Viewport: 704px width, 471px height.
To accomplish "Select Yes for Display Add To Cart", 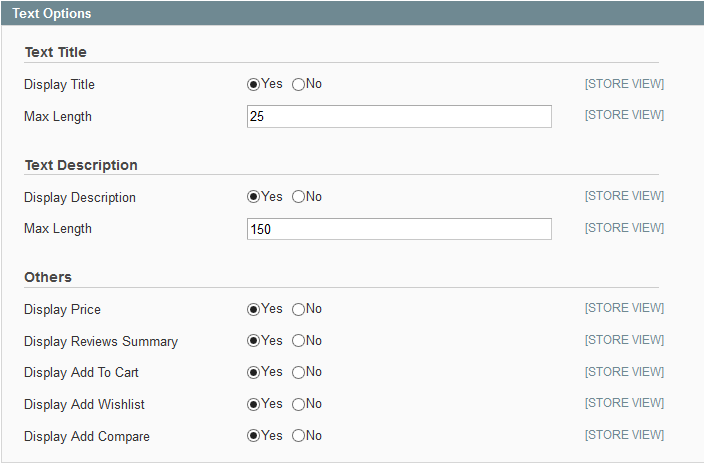I will point(253,372).
